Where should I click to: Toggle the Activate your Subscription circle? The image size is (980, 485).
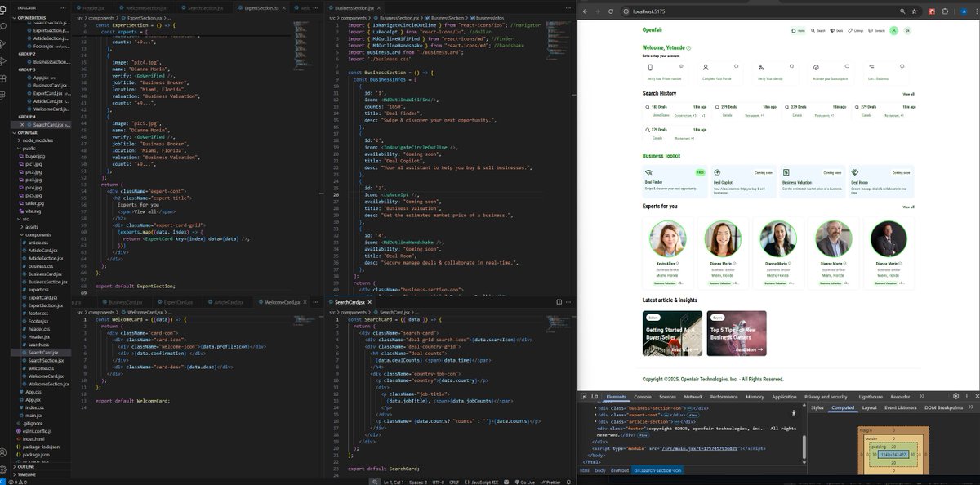pos(847,66)
